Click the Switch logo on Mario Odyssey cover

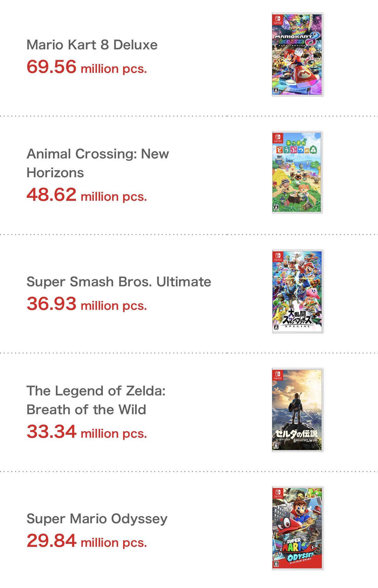click(x=278, y=493)
